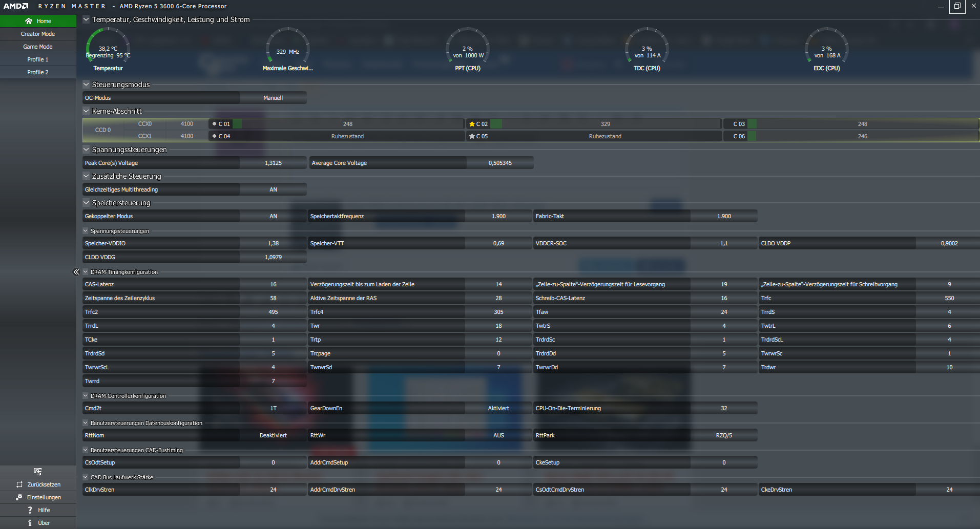Click the Über info icon
This screenshot has height=529, width=980.
[30, 523]
